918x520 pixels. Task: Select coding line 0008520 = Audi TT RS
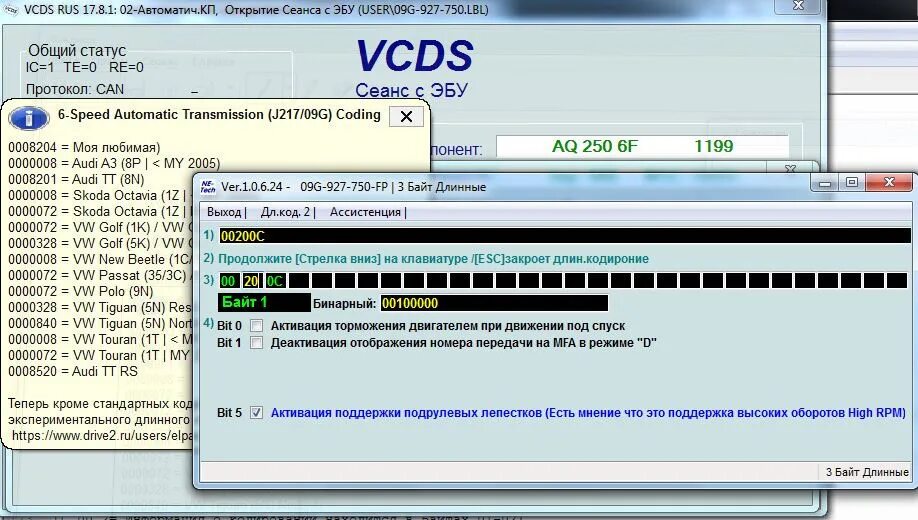click(x=73, y=371)
